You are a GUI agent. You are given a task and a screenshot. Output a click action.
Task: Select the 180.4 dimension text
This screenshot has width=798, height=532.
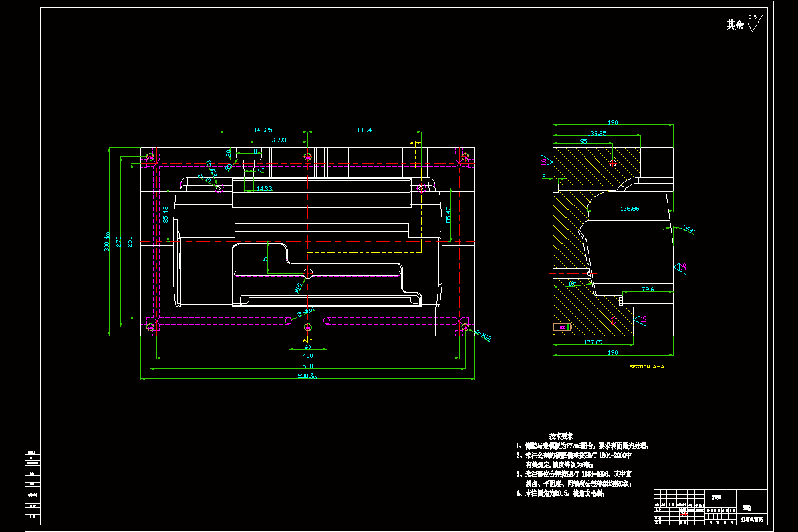(364, 130)
